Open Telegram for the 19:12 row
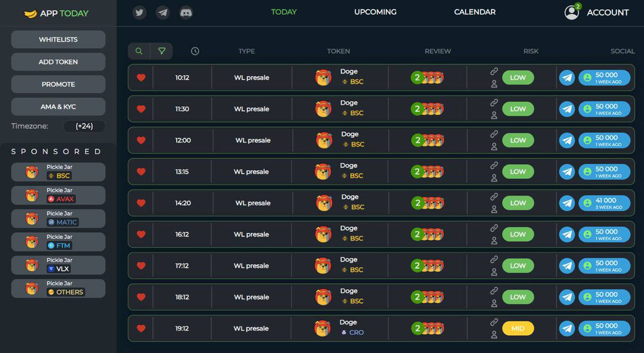Image resolution: width=644 pixels, height=353 pixels. (x=567, y=328)
